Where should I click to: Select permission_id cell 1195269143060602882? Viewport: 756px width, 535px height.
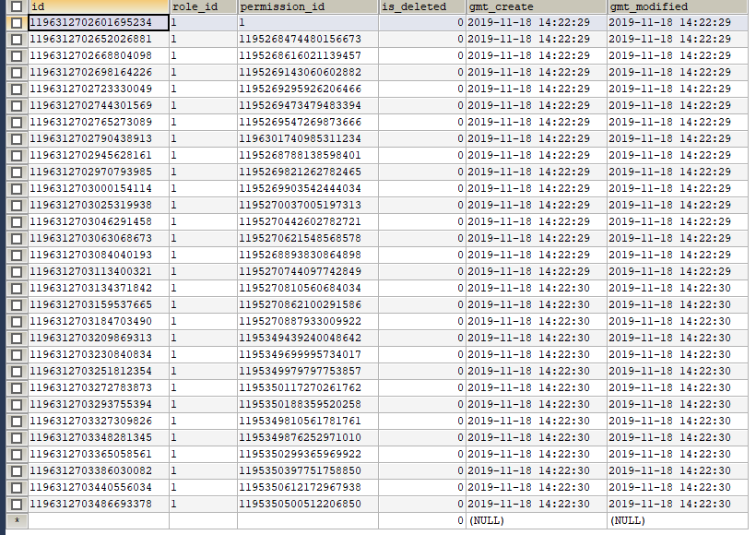click(x=308, y=72)
